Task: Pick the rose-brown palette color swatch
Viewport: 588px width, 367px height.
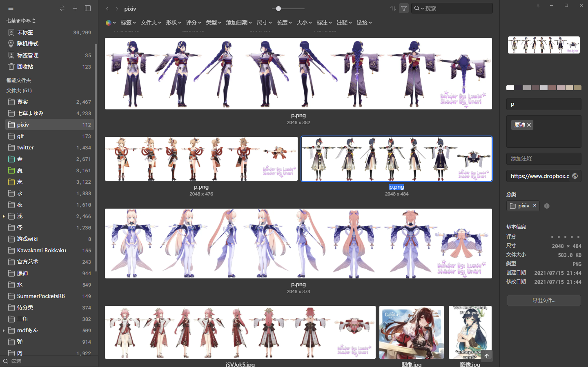Action: click(x=552, y=88)
